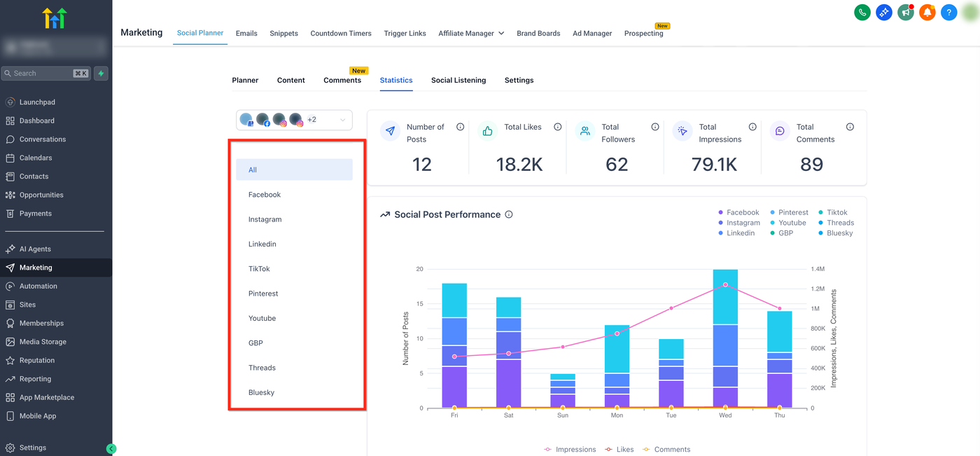Open the Brand Boards tab
The image size is (980, 456).
[538, 33]
